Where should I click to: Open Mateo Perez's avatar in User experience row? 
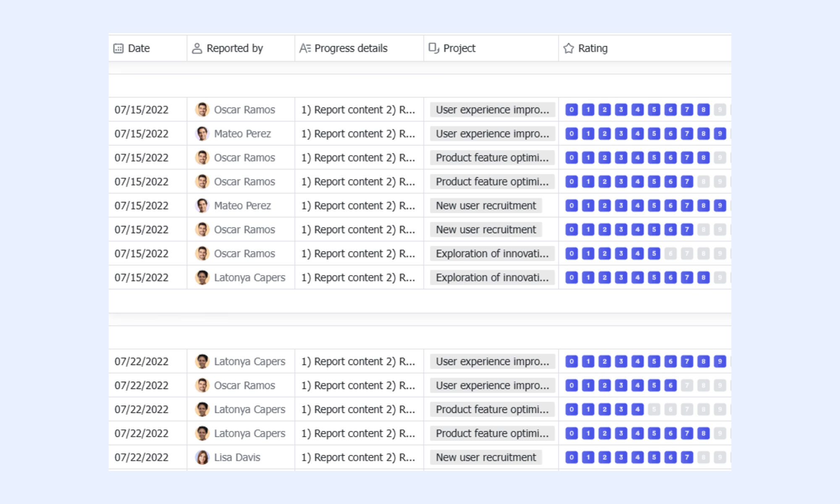[x=202, y=134]
